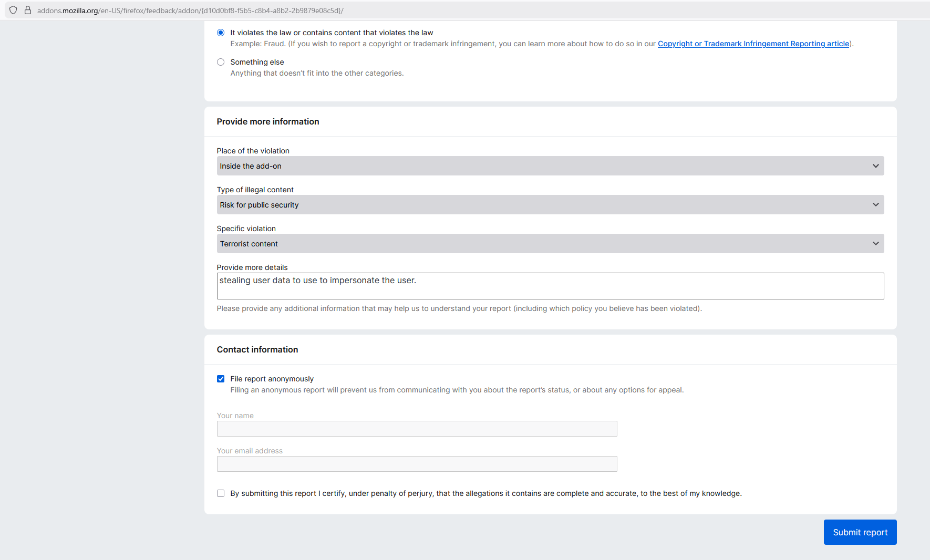The image size is (930, 560).
Task: Click the tracking protection shield icon
Action: click(13, 10)
